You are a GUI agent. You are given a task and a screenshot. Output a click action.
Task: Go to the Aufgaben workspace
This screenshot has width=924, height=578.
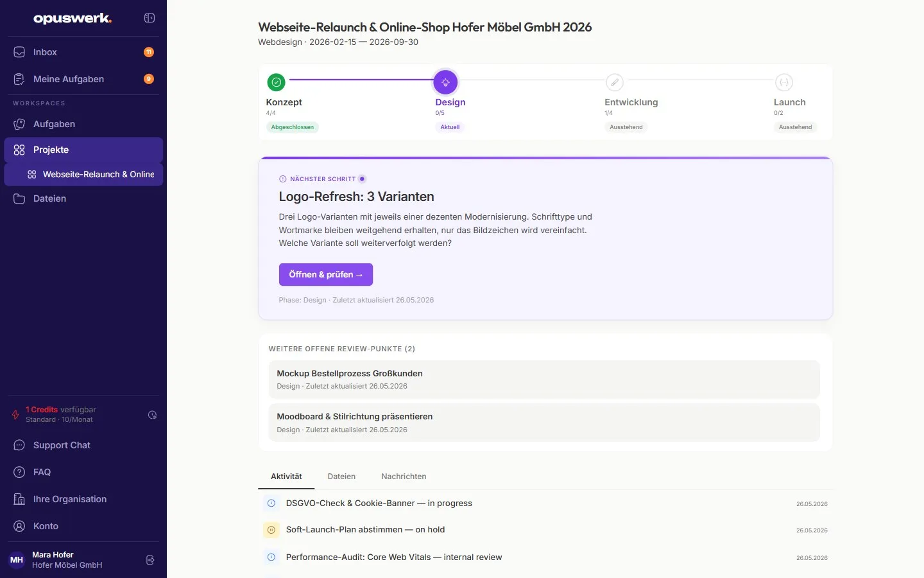tap(83, 124)
